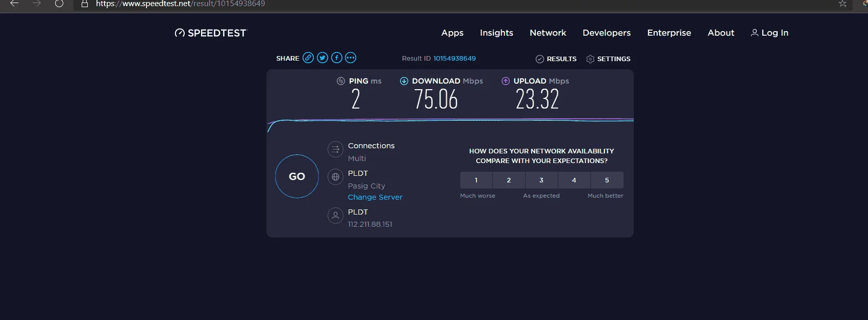Click the ping value 2
Screen dimensions: 868x320
[x=356, y=99]
